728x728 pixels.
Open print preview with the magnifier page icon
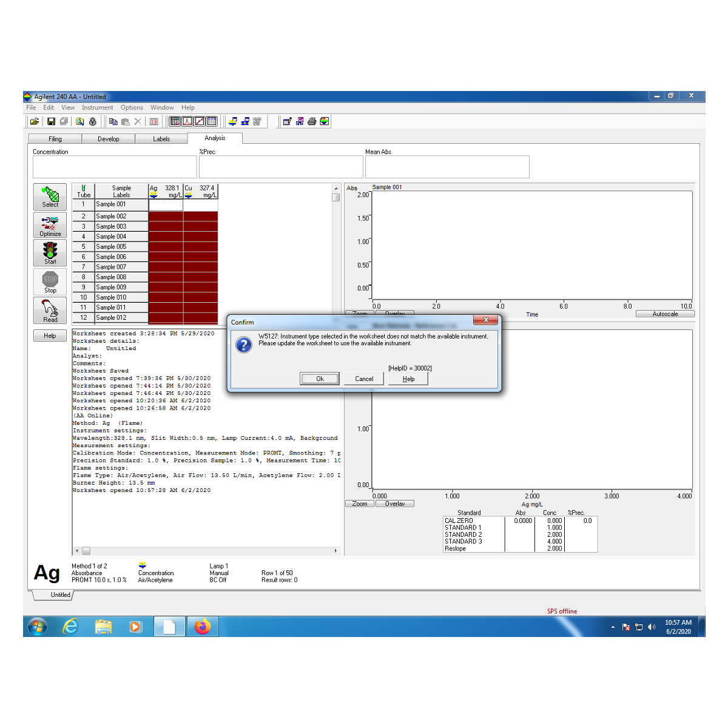tap(80, 121)
